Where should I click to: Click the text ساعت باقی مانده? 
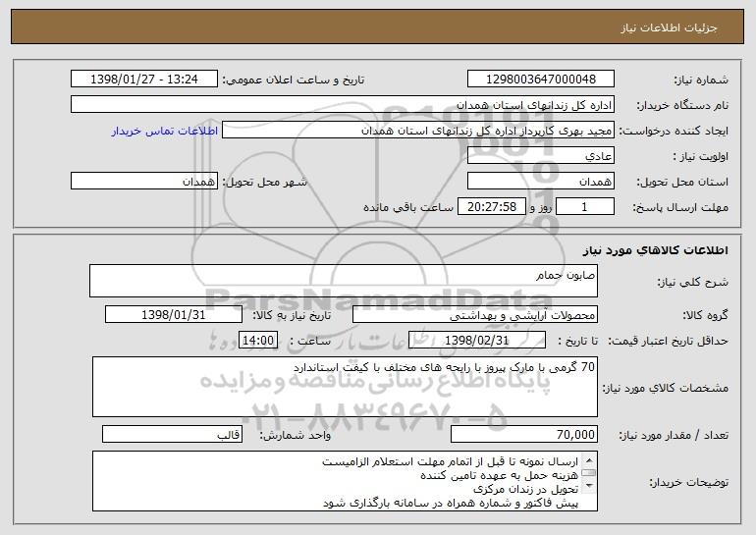point(408,207)
